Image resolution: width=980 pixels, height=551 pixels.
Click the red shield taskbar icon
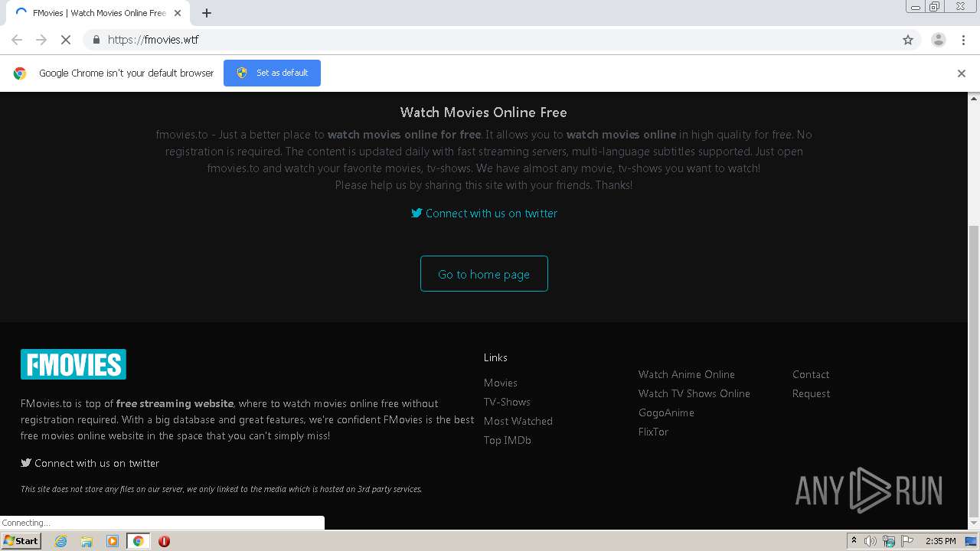[x=164, y=541]
